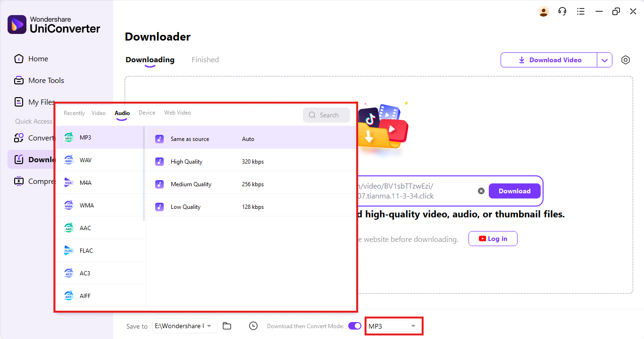Click the AIFF format icon
The height and width of the screenshot is (339, 644).
(x=69, y=296)
